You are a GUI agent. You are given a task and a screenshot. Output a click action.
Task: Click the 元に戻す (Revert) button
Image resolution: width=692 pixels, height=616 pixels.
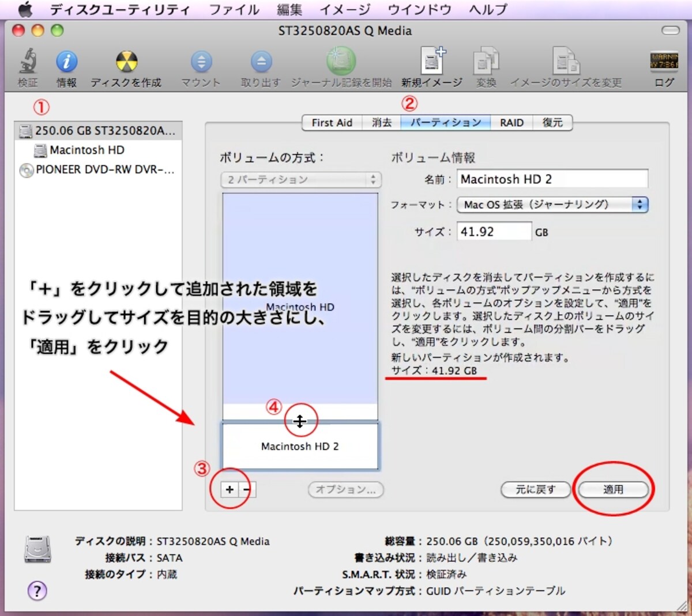536,489
